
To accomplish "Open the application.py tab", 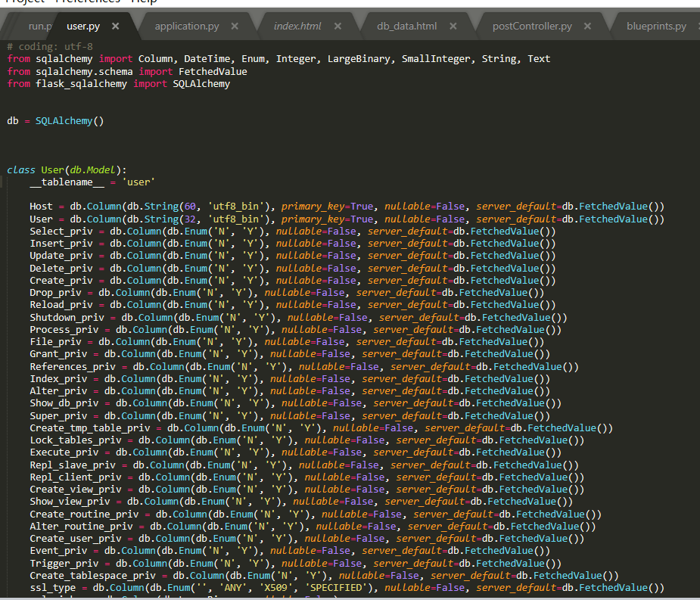I will point(187,26).
